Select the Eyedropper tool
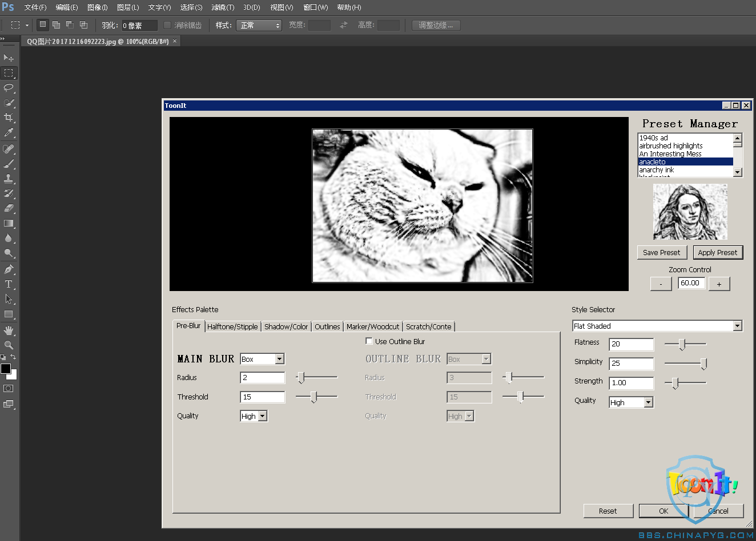 coord(9,132)
